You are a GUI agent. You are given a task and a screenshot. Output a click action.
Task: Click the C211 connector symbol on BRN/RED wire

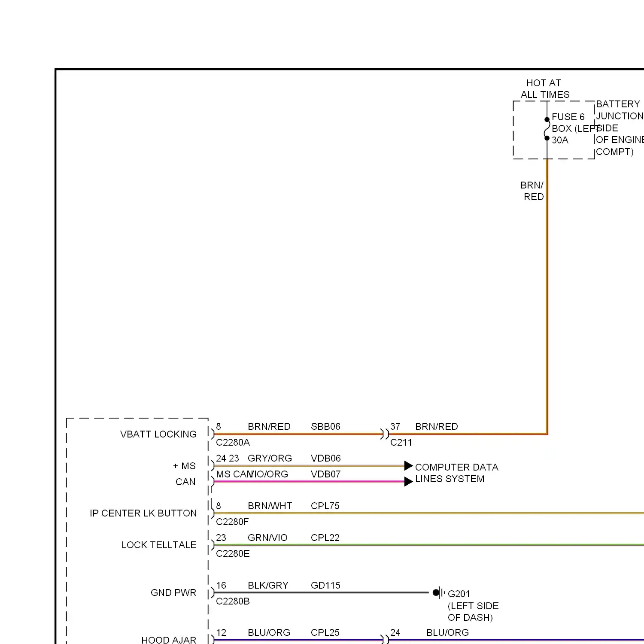click(x=385, y=434)
